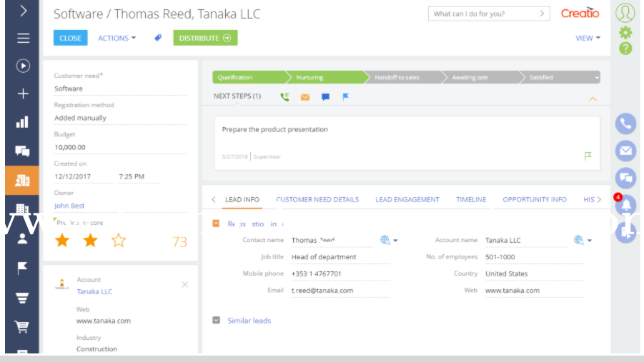Open the user profile avatar icon
644x362 pixels.
click(625, 13)
